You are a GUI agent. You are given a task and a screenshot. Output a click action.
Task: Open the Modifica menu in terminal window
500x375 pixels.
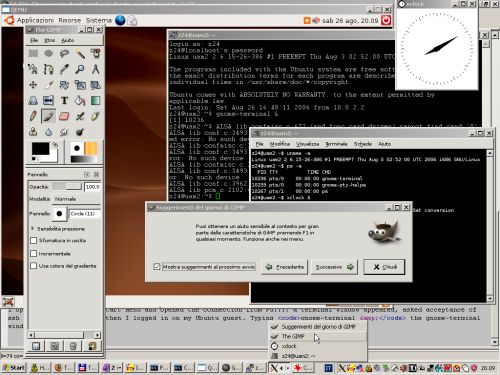tap(280, 144)
